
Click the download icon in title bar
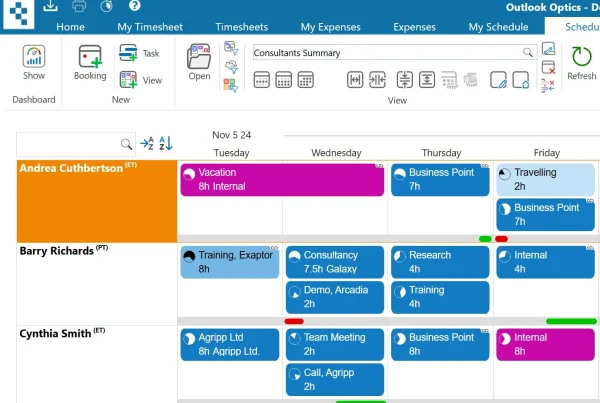pos(50,6)
